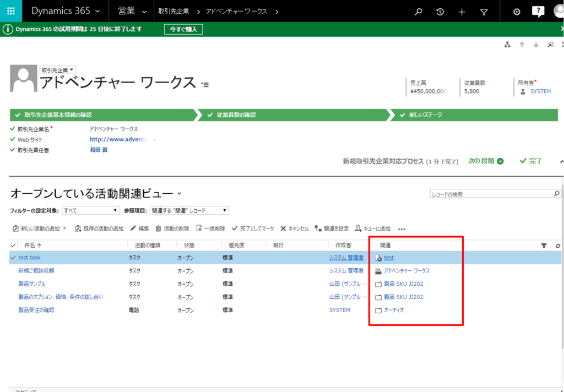
Task: Click the 一括削除 button
Action: 211,228
